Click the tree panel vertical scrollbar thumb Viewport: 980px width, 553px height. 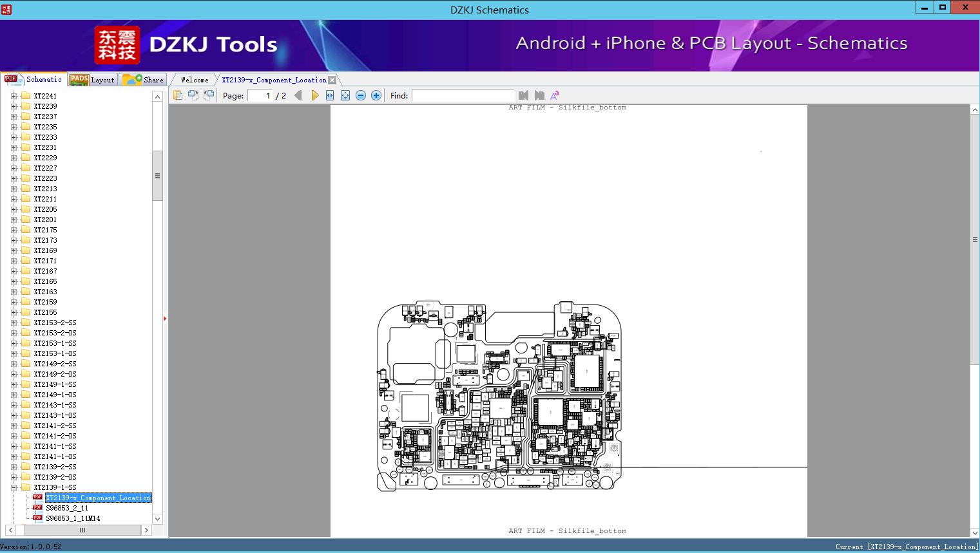click(x=157, y=176)
